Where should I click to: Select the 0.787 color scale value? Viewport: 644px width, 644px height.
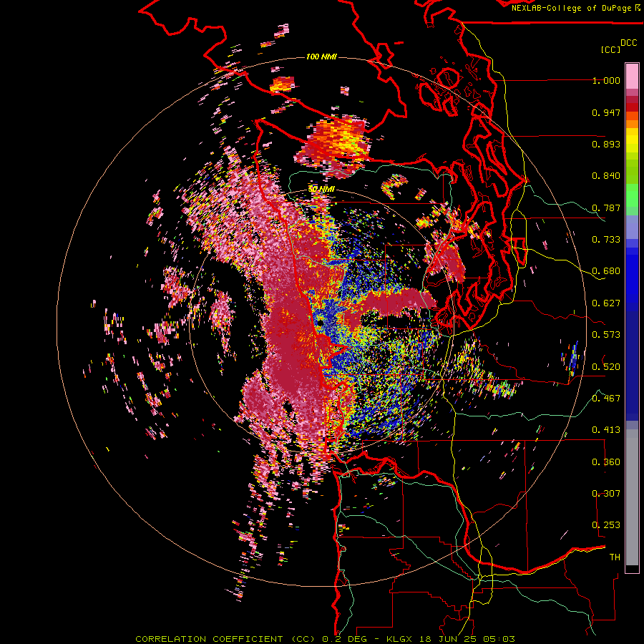pyautogui.click(x=606, y=208)
